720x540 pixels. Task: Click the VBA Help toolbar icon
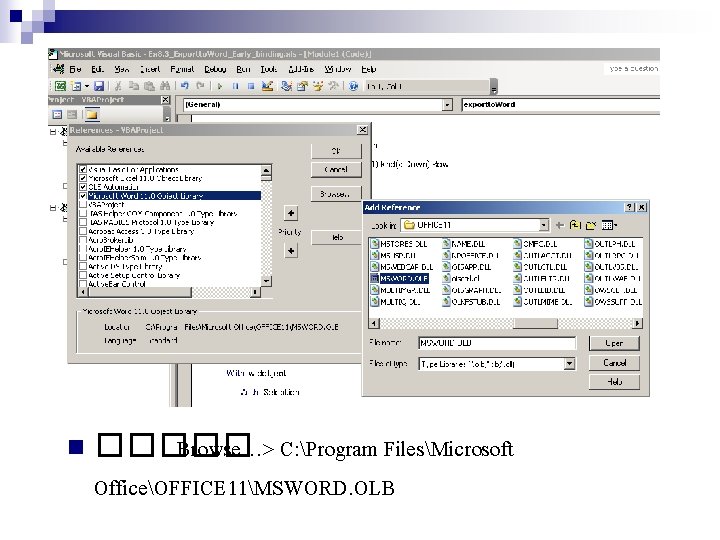click(353, 86)
